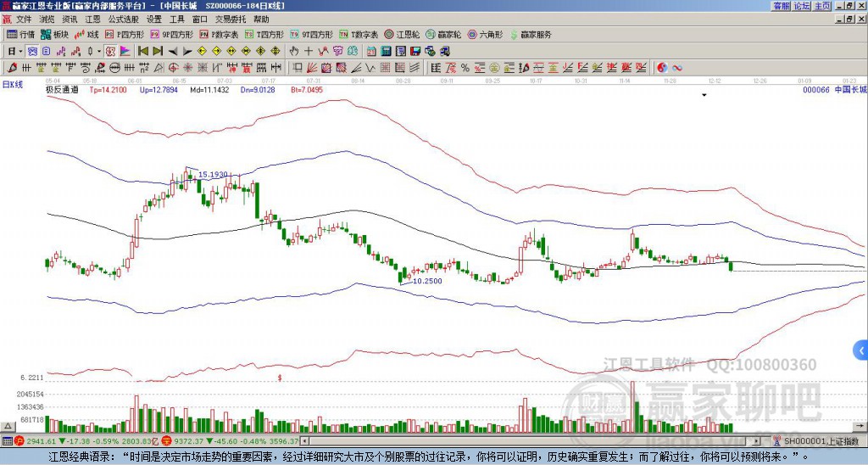
Task: Open the 浏览 menu
Action: pos(47,20)
